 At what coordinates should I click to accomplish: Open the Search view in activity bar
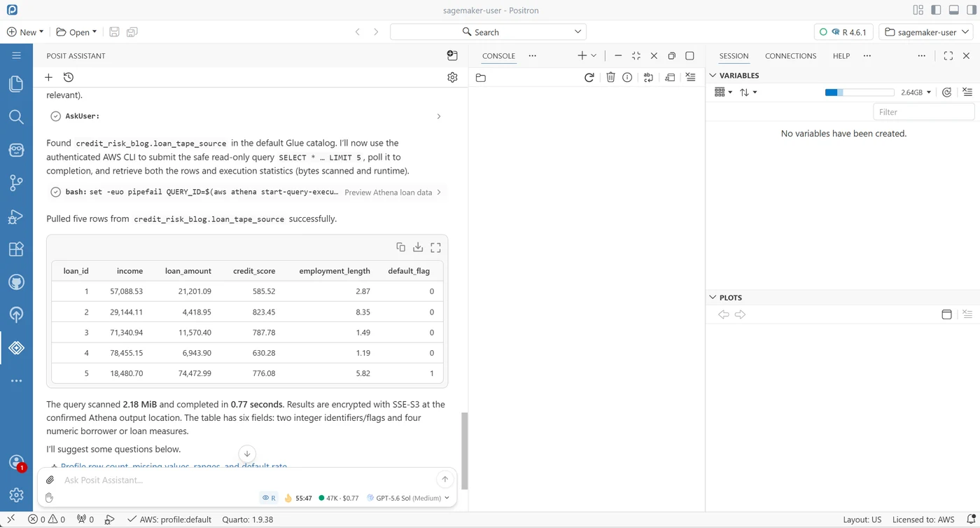point(16,117)
